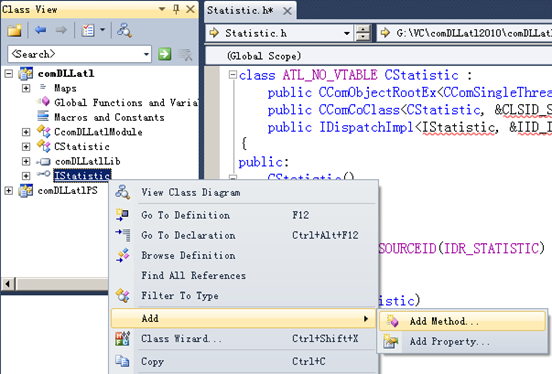This screenshot has width=552, height=374.
Task: Select comDLLatlPS tree item
Action: pyautogui.click(x=68, y=191)
